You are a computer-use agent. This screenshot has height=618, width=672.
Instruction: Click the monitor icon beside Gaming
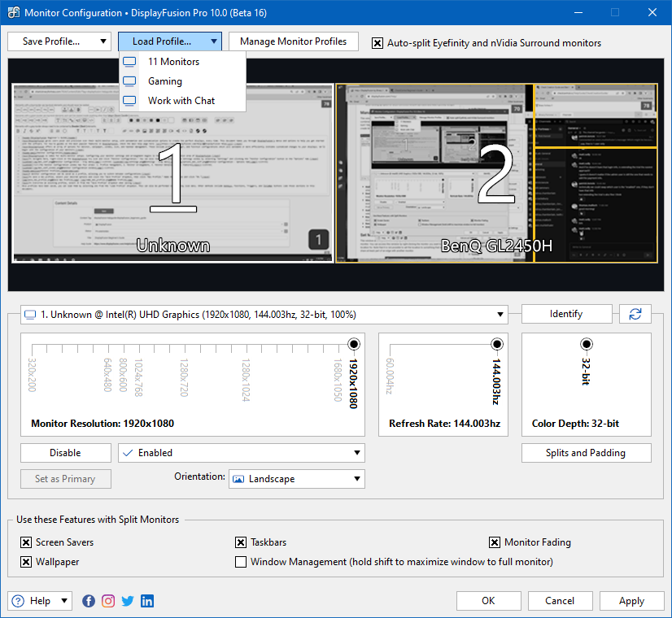(129, 81)
